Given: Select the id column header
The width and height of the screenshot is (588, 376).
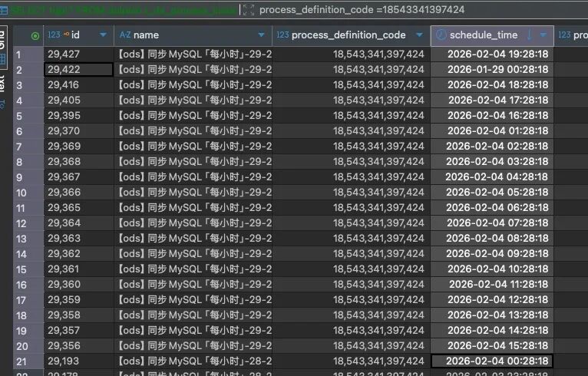Looking at the screenshot, I should [78, 35].
